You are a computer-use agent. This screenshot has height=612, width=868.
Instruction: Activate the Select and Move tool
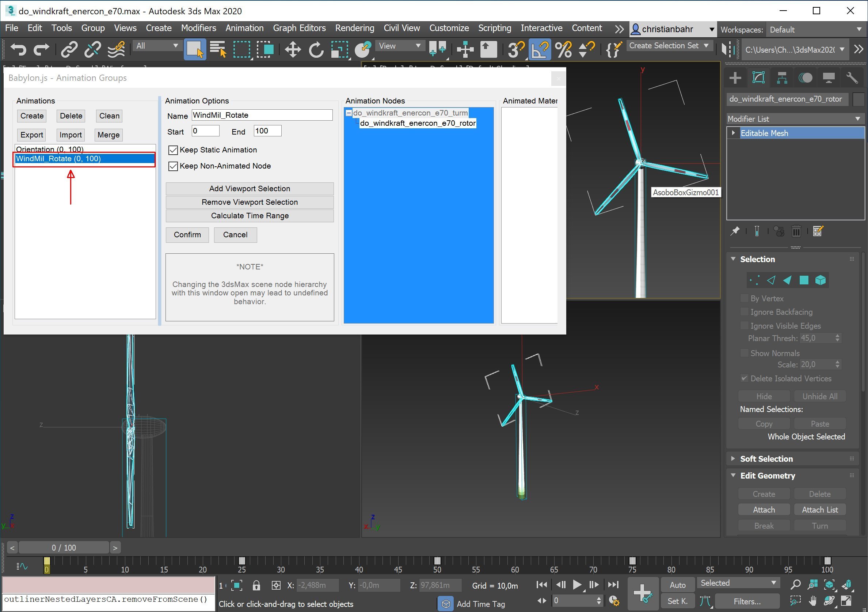(x=293, y=49)
